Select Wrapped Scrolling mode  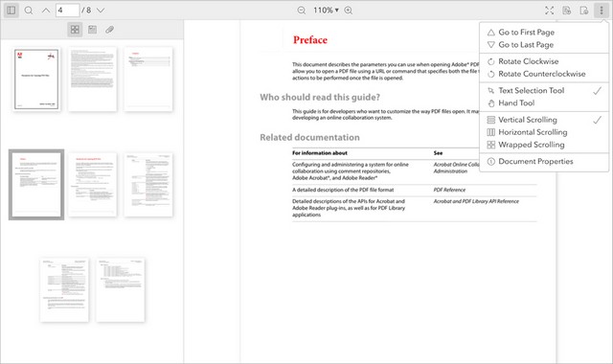click(544, 145)
